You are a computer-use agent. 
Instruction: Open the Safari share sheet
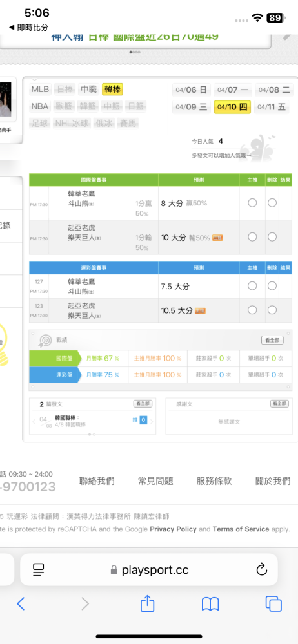click(147, 603)
